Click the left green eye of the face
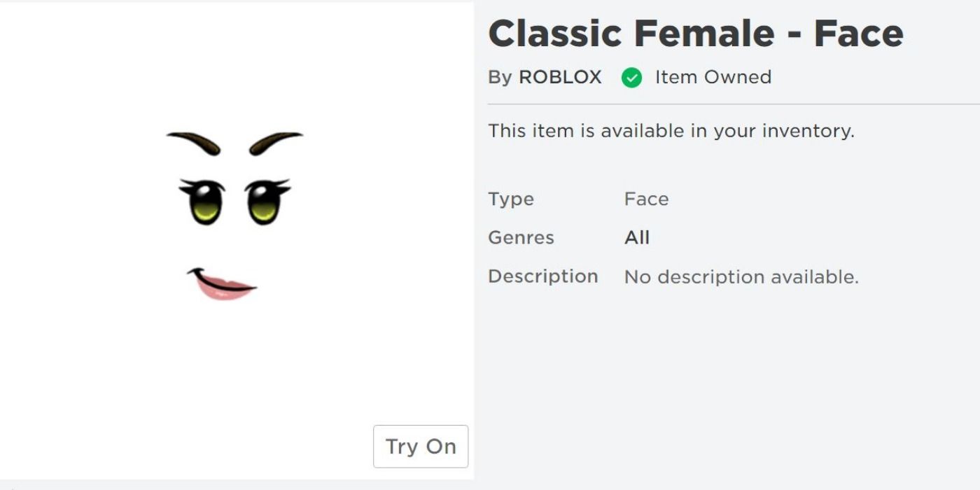Screen dimensions: 980x490 (204, 202)
